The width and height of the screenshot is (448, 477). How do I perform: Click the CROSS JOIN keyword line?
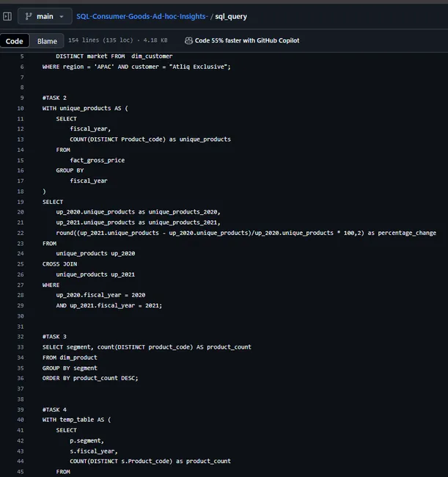(x=59, y=264)
